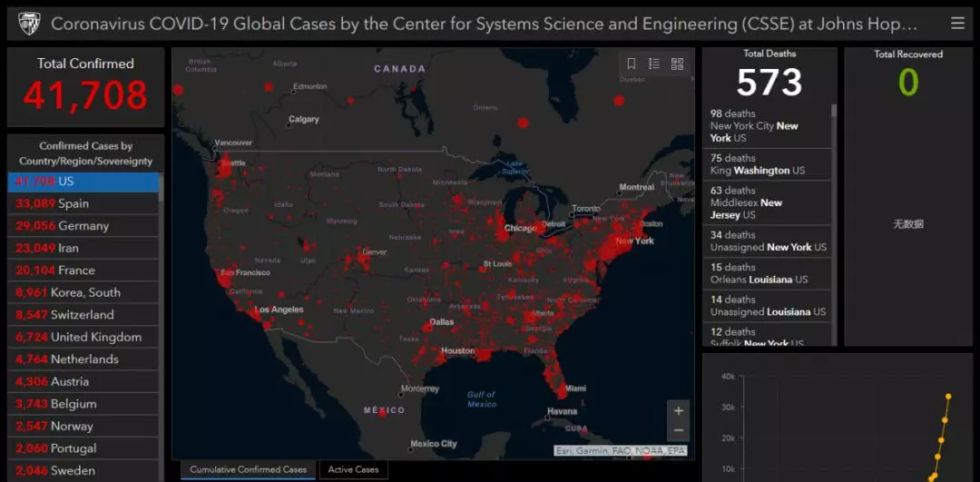Select the US row in country list
The image size is (980, 482).
83,182
